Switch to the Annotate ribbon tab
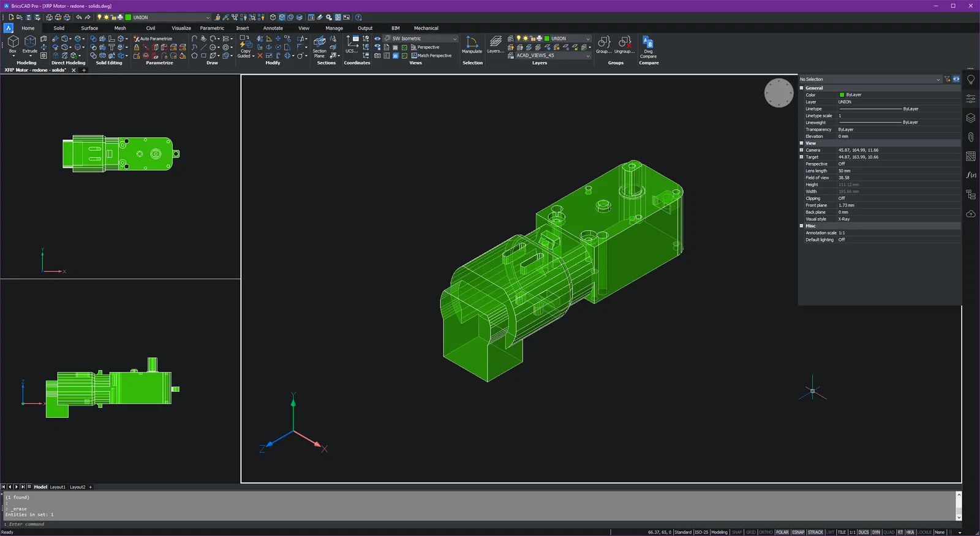 pyautogui.click(x=273, y=28)
